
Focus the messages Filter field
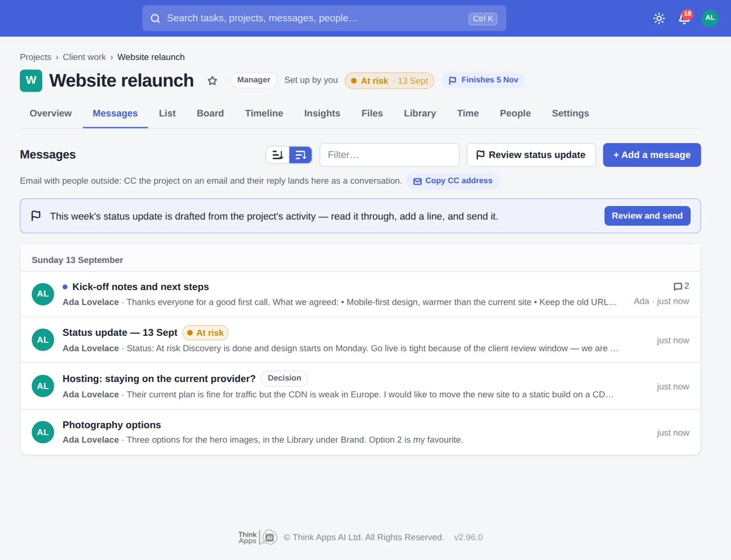click(389, 155)
